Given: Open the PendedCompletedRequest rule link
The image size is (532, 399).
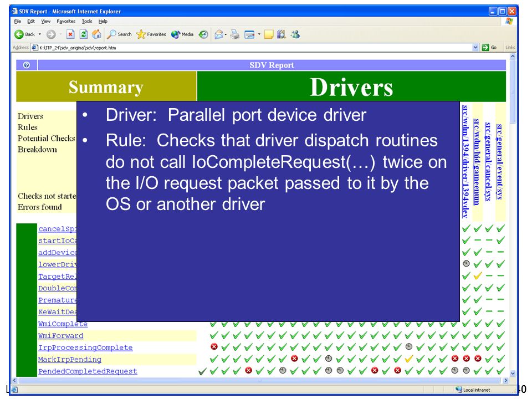Looking at the screenshot, I should pyautogui.click(x=88, y=371).
